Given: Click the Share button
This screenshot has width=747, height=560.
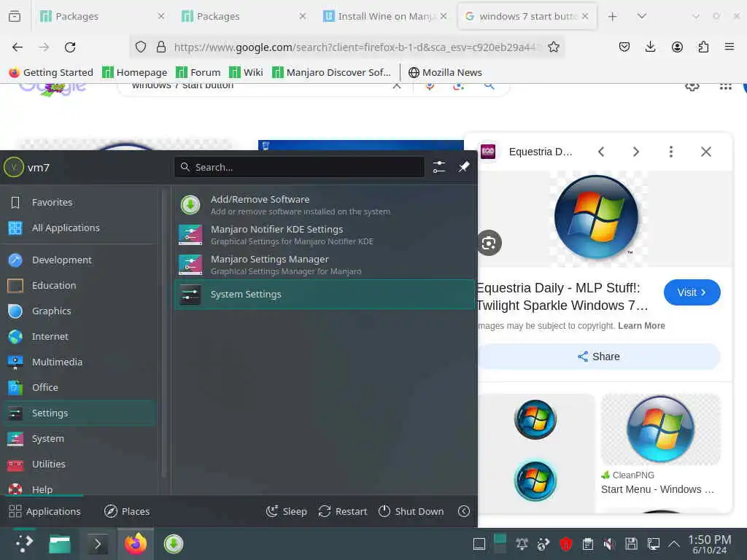Looking at the screenshot, I should (x=598, y=357).
